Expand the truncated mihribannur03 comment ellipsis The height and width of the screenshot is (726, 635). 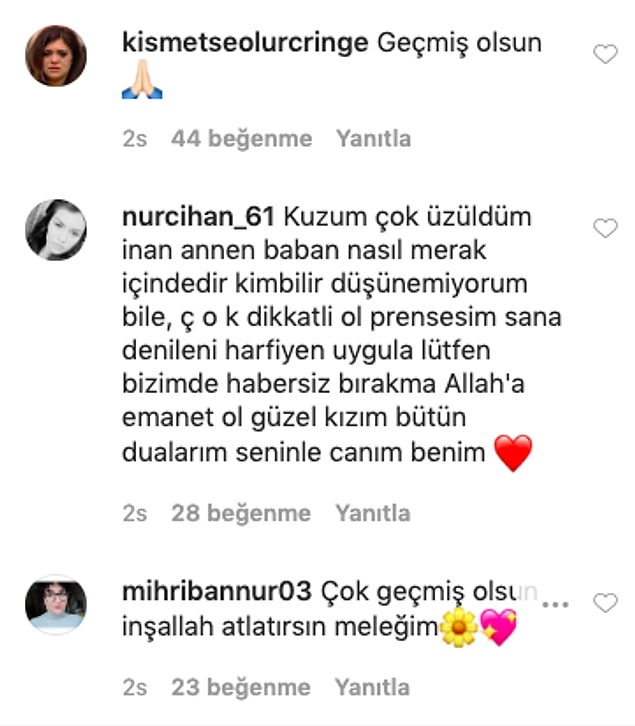[555, 604]
